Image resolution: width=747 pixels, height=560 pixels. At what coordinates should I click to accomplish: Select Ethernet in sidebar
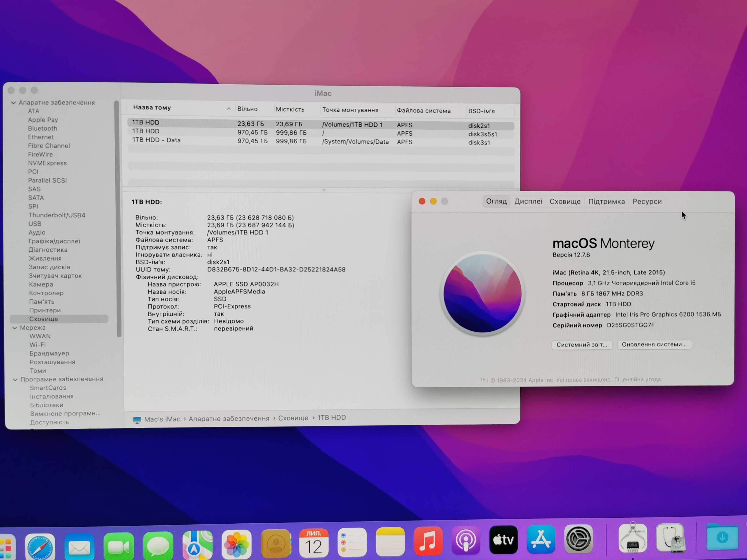coord(41,137)
